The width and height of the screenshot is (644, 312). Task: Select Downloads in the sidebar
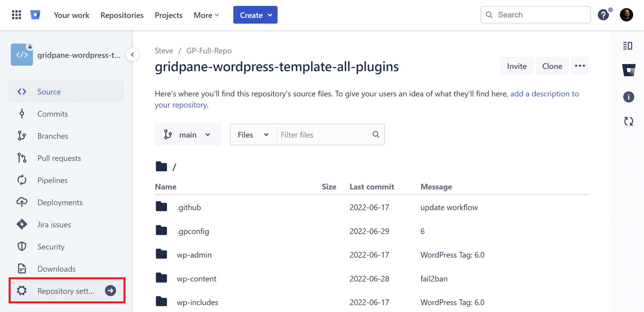point(66,268)
